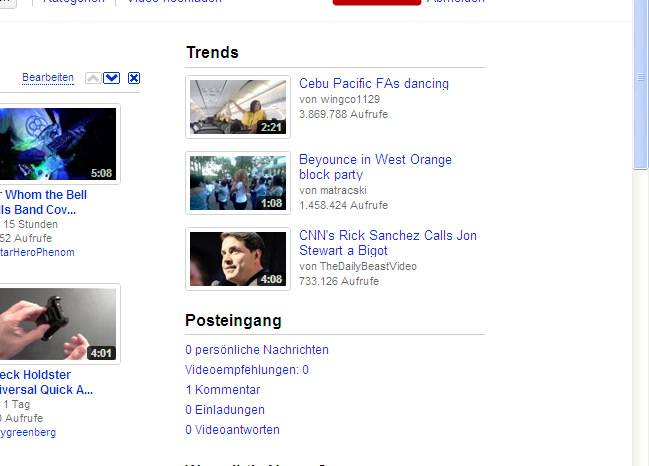
Task: Open the 1 Kommentar link
Action: tap(223, 389)
